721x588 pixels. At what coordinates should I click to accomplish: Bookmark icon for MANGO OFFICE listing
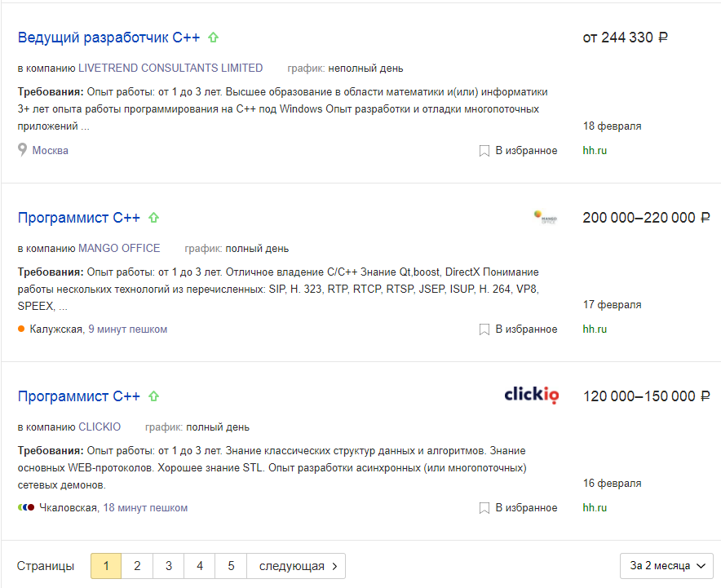(484, 329)
